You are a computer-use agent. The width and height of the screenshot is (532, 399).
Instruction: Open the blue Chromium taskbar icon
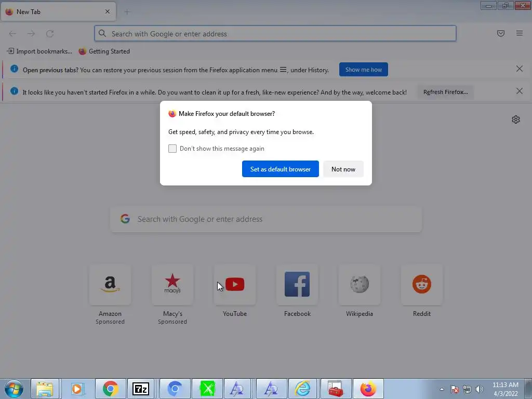click(x=175, y=389)
